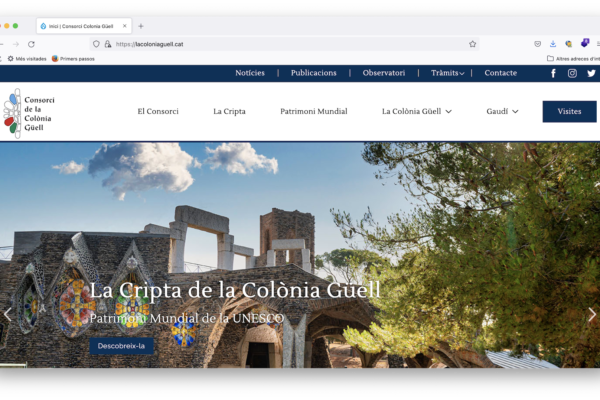
Task: Open the Firefox downloads icon
Action: (x=553, y=44)
